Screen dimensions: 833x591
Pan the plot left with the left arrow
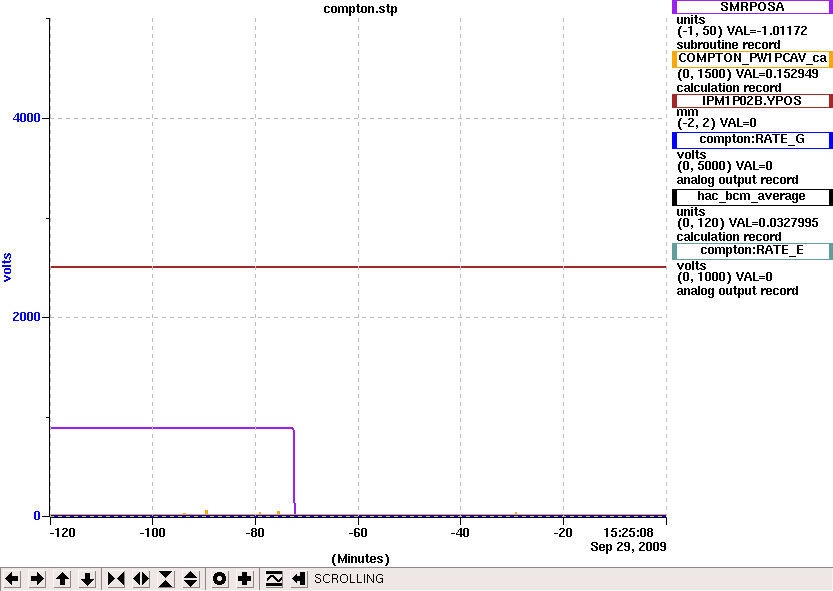12,579
